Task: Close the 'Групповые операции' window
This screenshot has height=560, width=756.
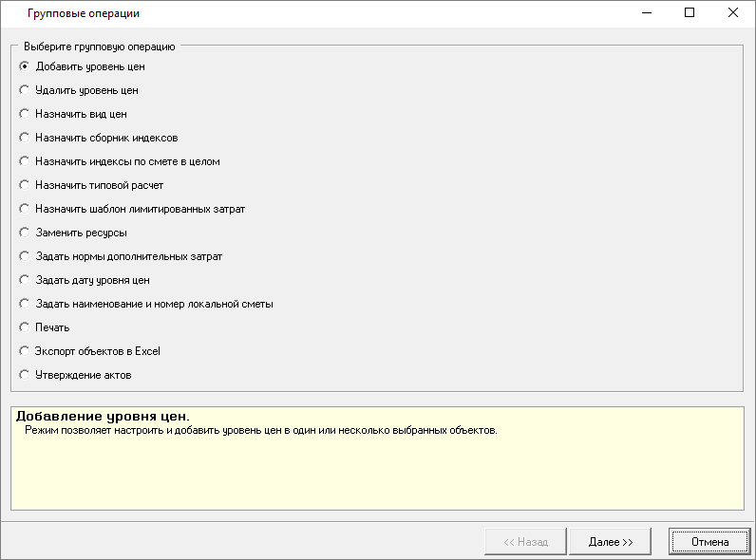Action: click(x=733, y=13)
